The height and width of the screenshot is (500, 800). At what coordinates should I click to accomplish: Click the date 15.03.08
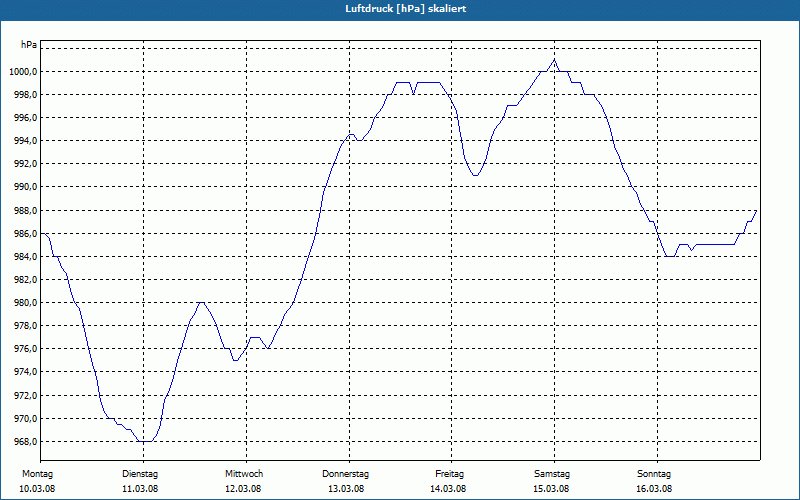(551, 489)
